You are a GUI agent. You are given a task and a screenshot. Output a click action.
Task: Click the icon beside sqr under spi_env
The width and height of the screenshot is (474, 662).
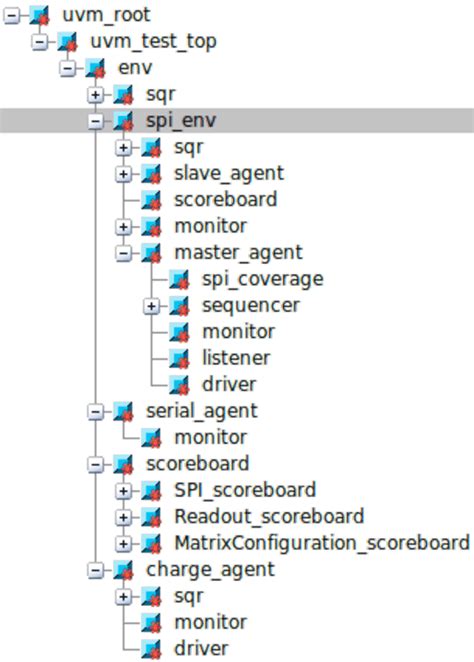pos(151,147)
